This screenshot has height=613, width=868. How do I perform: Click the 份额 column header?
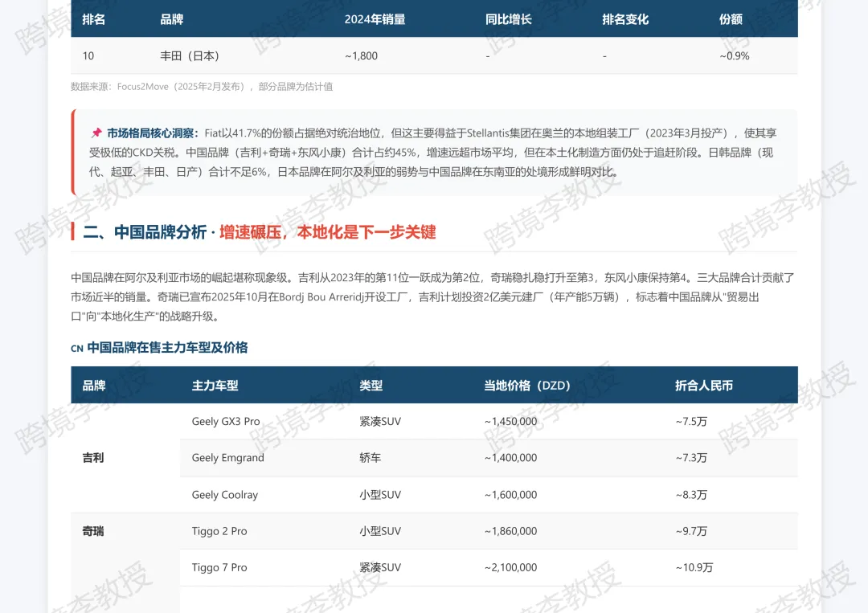coord(730,19)
